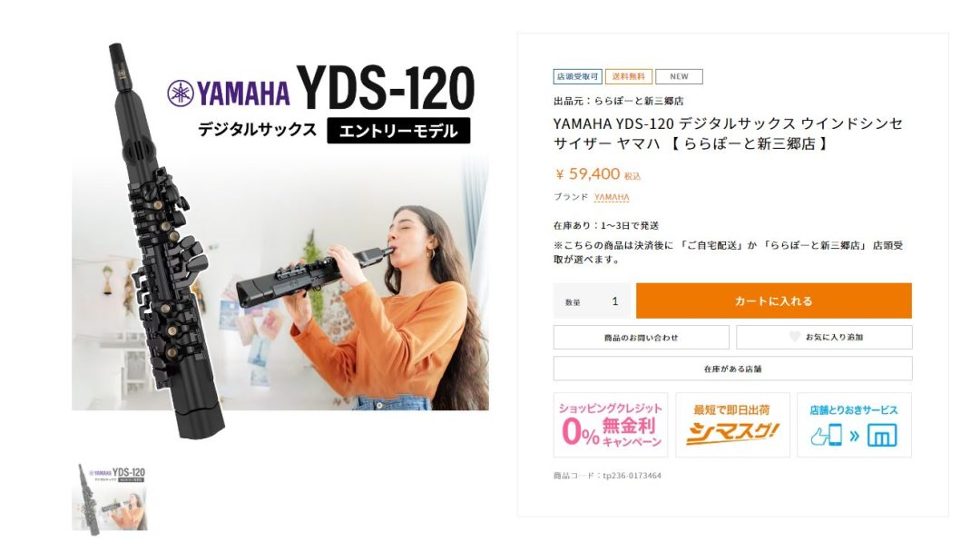Screen dimensions: 980x551
Task: Open the YAMAHA brand link
Action: coord(612,197)
